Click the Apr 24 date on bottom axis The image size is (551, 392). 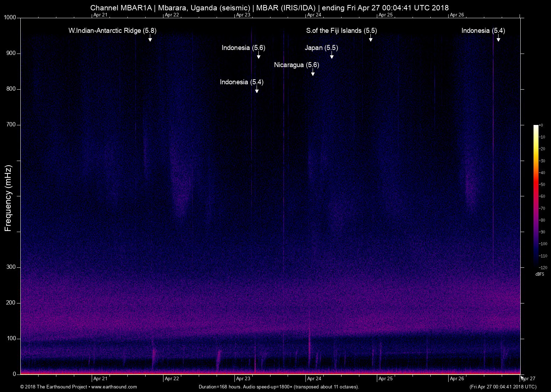(x=314, y=379)
